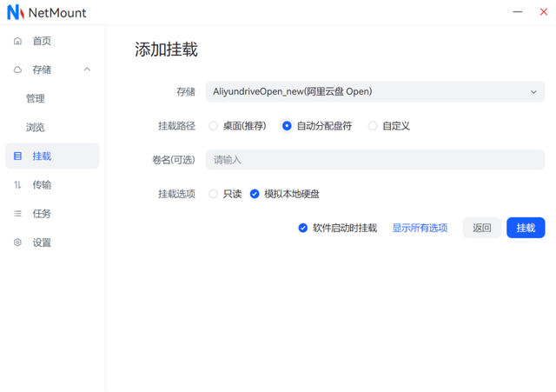Open the storage dropdown showing AliyundriveOpen_new

[375, 91]
